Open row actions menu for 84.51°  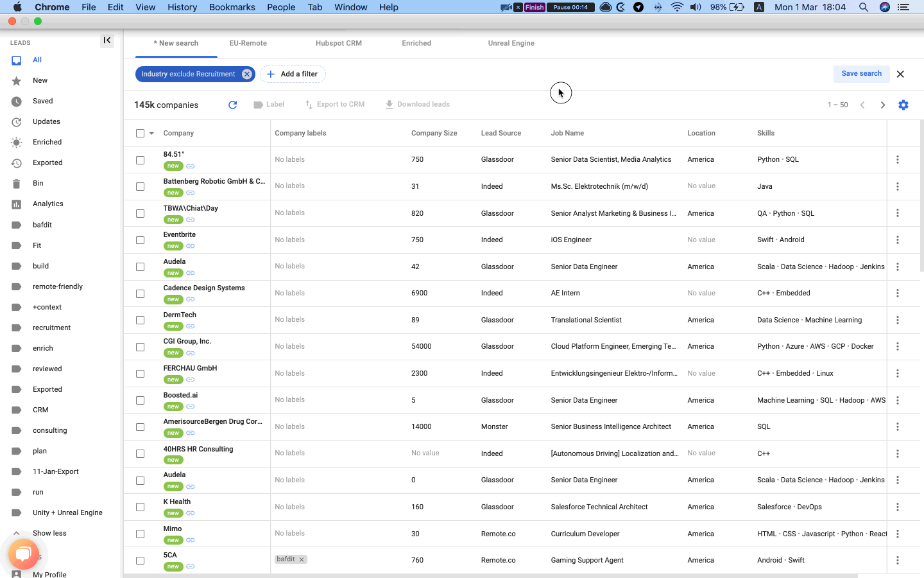(898, 160)
